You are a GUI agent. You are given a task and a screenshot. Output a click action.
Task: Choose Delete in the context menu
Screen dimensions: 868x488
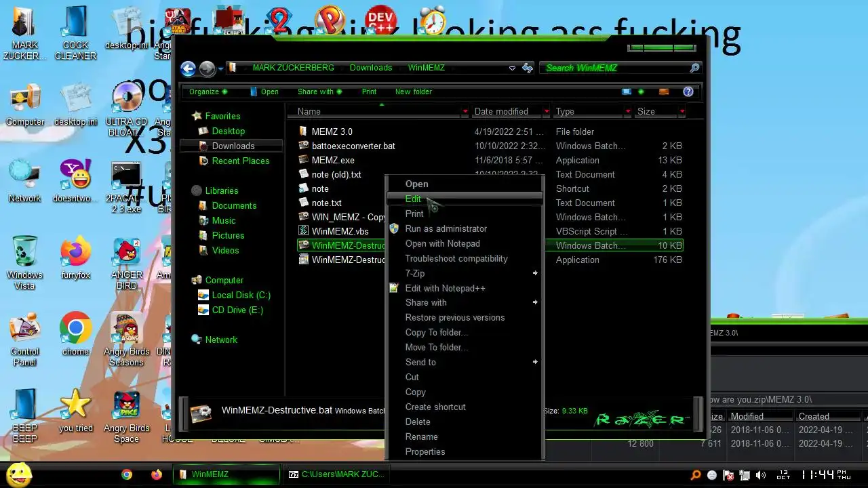[465, 422]
